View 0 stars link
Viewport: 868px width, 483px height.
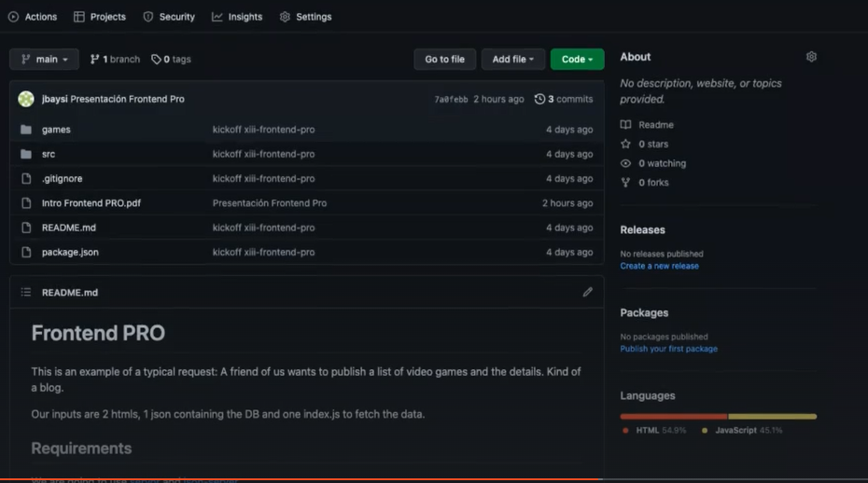(653, 144)
